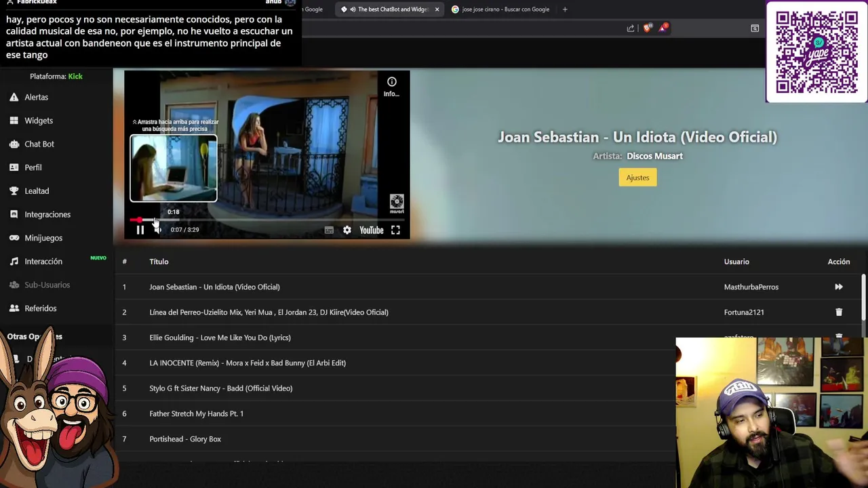This screenshot has width=868, height=488.
Task: Open Referidos in the sidebar
Action: pos(41,308)
